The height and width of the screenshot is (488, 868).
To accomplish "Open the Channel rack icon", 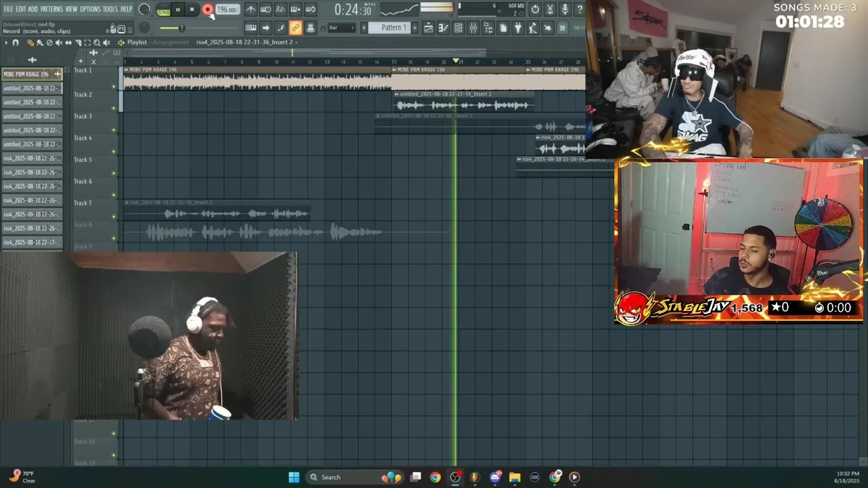I will [458, 28].
